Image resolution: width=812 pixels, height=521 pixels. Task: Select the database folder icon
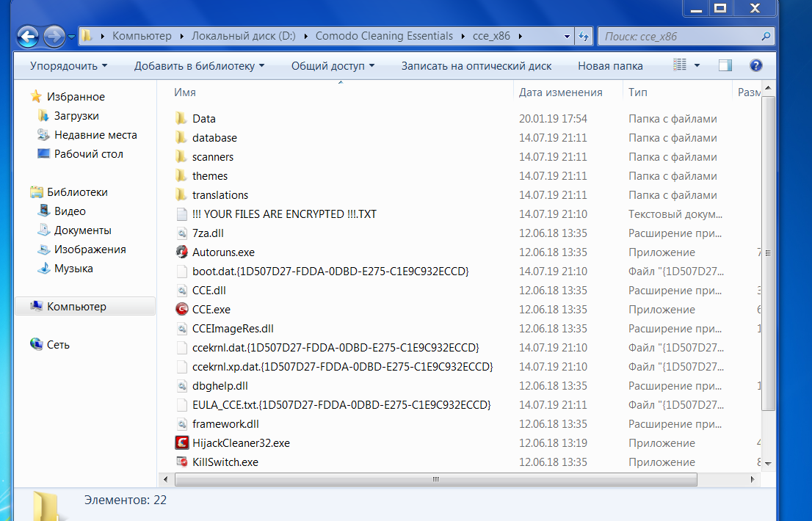coord(181,138)
